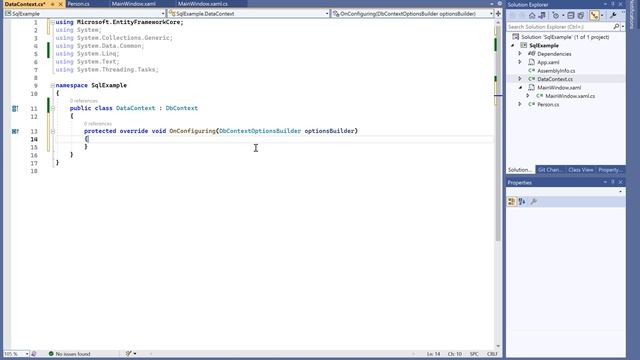Click '0 references' above DataContext class
This screenshot has height=360, width=640.
84,101
